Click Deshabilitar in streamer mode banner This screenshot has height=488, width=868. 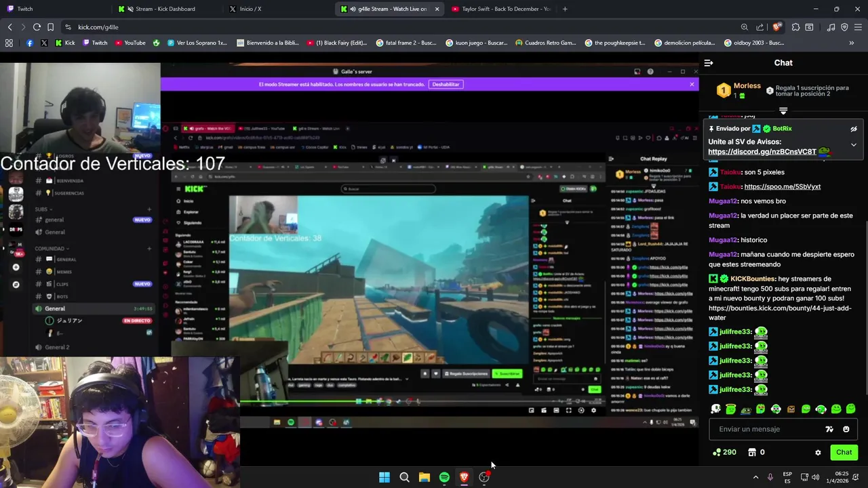point(446,84)
